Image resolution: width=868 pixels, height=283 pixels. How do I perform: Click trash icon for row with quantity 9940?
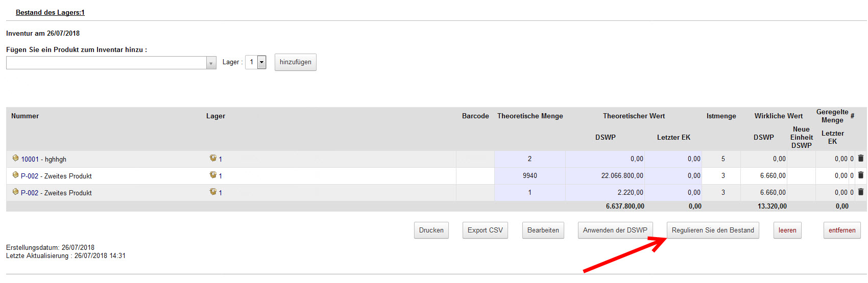click(x=860, y=175)
